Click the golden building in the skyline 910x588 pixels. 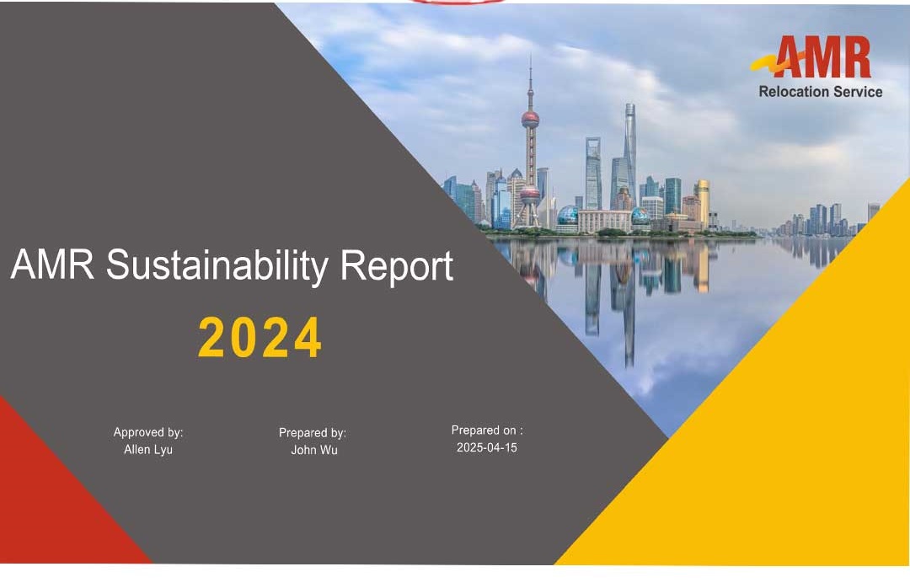click(702, 200)
